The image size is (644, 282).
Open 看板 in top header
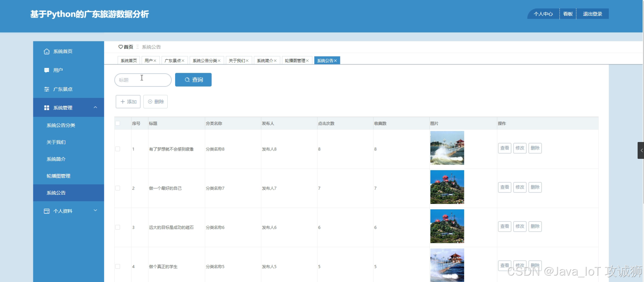point(568,14)
